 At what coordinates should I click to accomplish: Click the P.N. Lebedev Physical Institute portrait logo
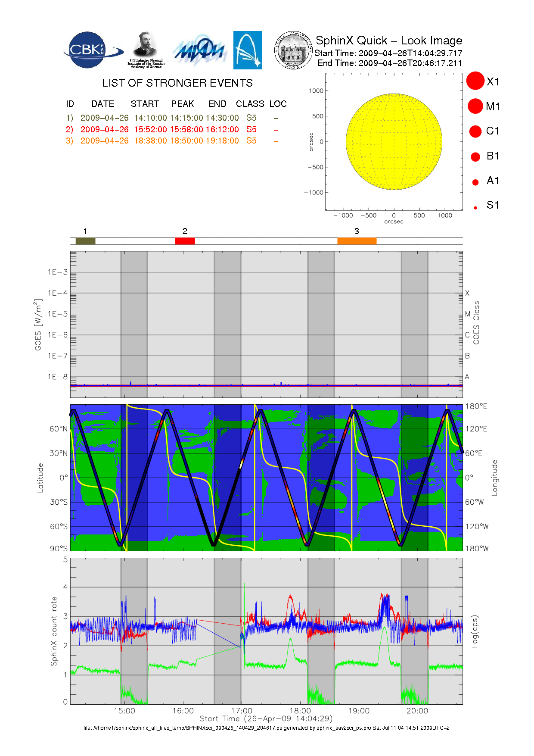[146, 50]
